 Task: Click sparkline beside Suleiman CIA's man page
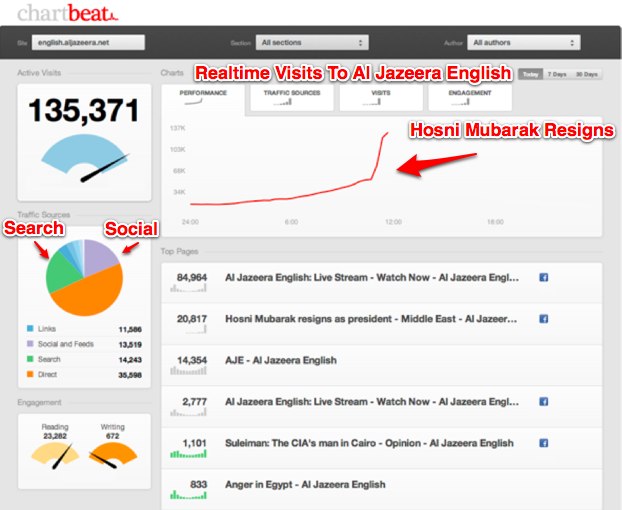pos(188,455)
